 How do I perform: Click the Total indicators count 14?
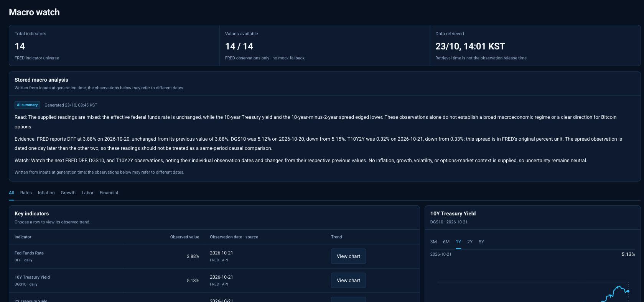(x=20, y=46)
